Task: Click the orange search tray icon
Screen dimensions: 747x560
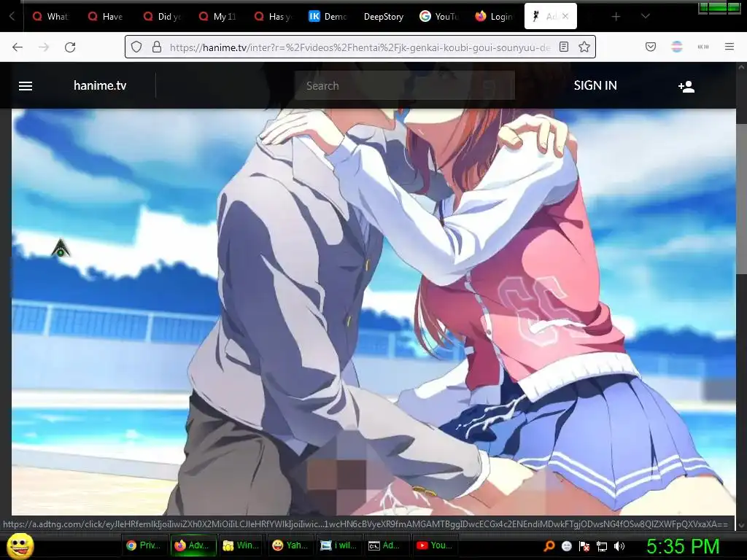Action: coord(549,545)
